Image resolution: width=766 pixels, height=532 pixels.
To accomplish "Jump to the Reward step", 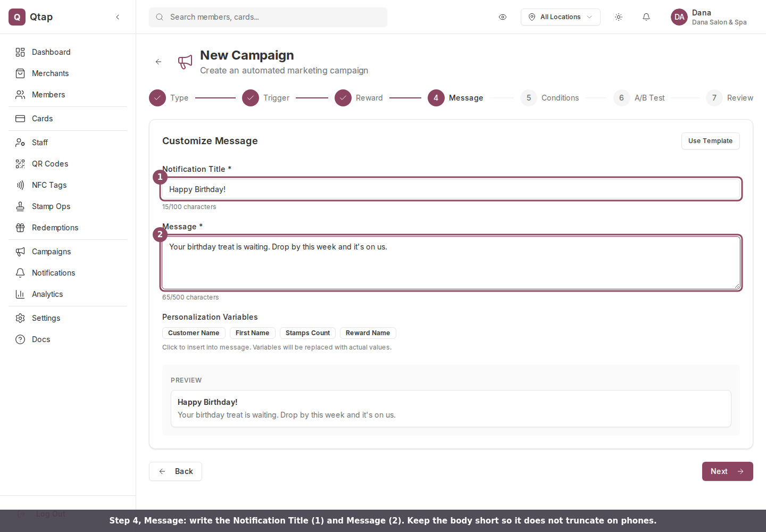I will click(359, 98).
